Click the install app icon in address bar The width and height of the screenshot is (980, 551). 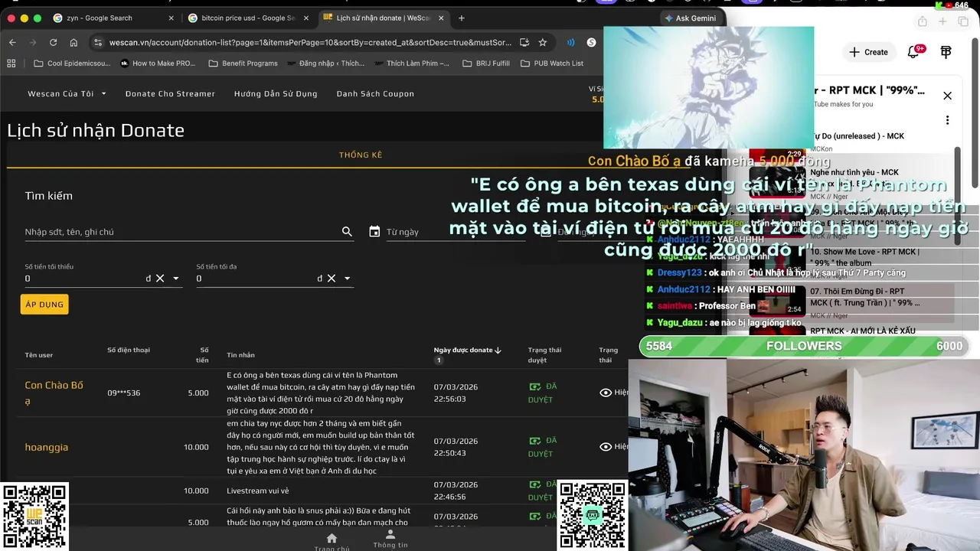(524, 42)
